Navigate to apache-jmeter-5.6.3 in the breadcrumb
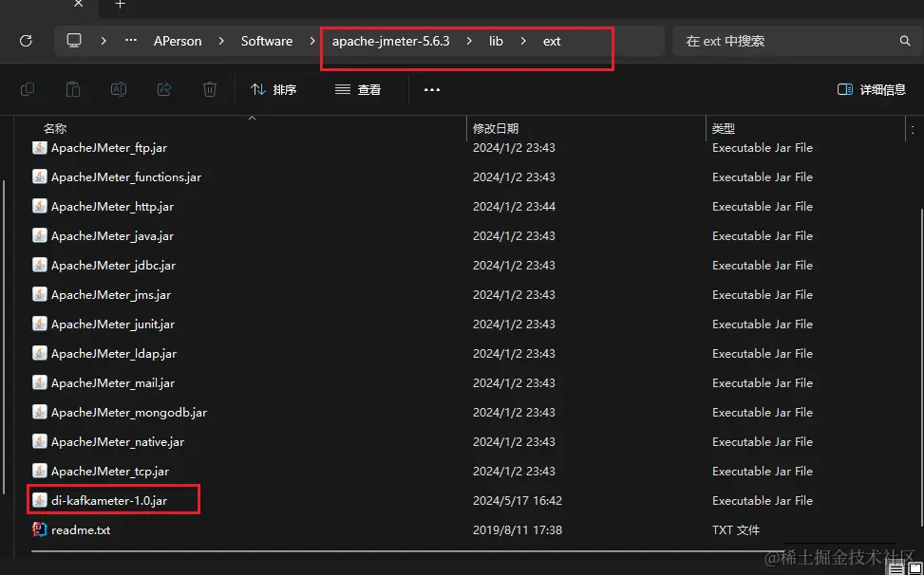Viewport: 924px width, 575px height. point(390,41)
